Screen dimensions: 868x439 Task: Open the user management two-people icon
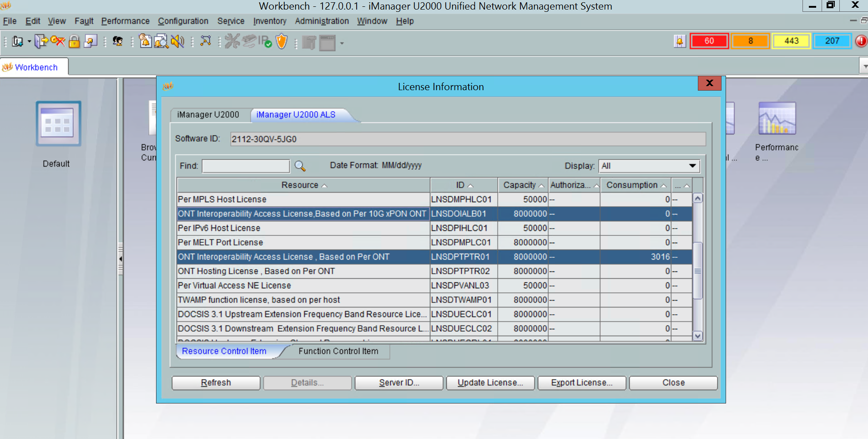coord(118,41)
